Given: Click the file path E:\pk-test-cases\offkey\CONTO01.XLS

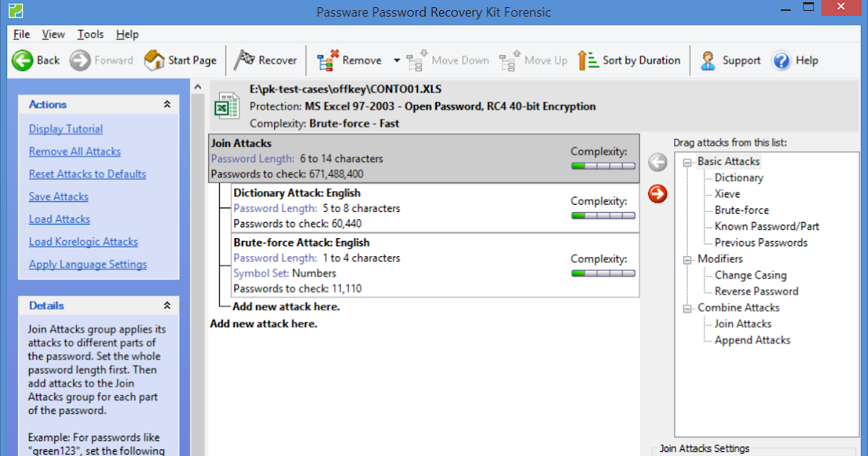Looking at the screenshot, I should point(345,89).
